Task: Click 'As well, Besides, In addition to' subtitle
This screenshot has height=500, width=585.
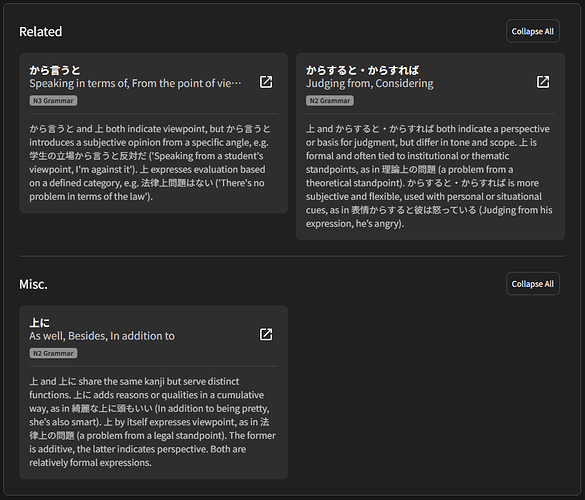Action: 102,336
